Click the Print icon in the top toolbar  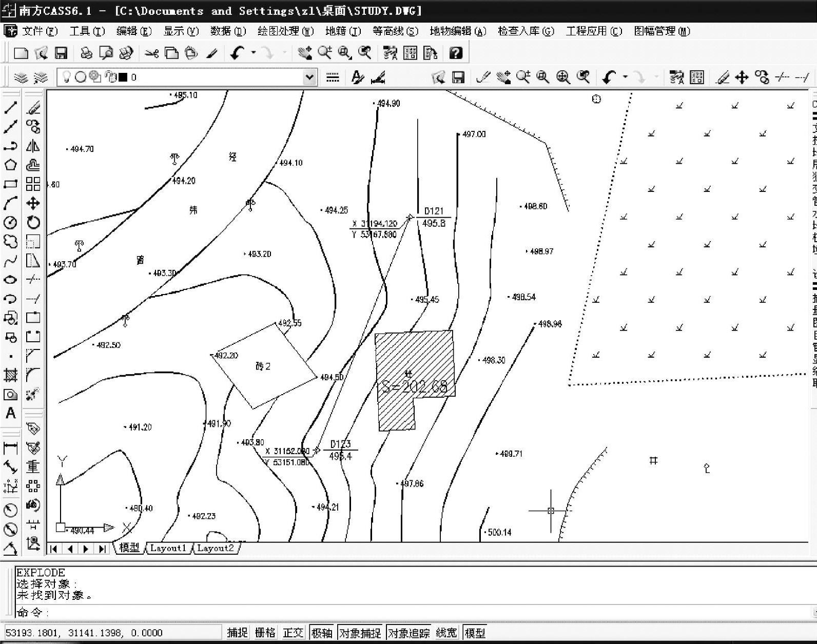click(x=86, y=53)
